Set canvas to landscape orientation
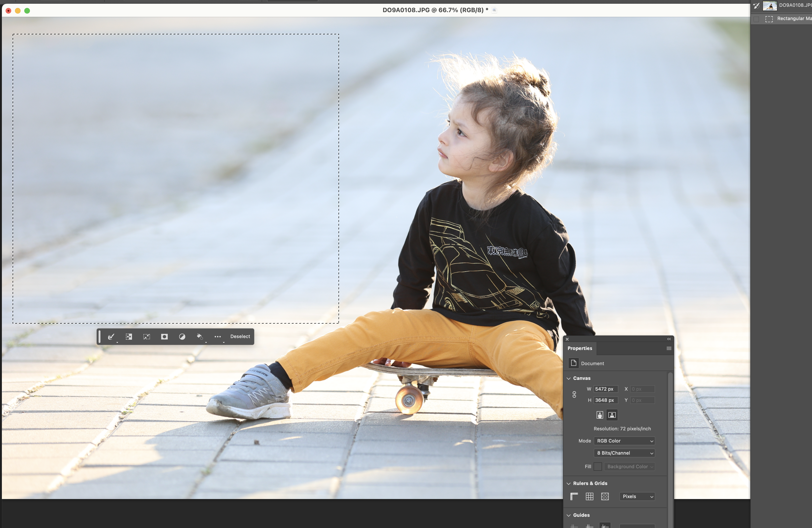This screenshot has height=528, width=812. (x=612, y=415)
